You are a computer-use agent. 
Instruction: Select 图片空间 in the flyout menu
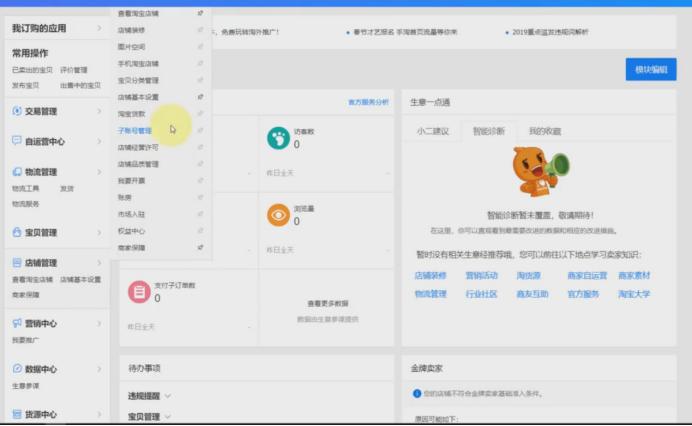coord(131,46)
